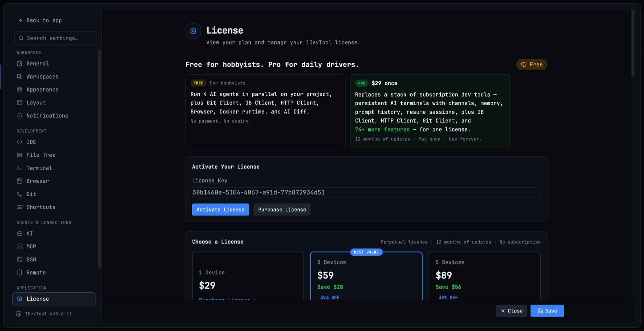Screen dimensions: 644x331
Task: Click the "32% OFF" discount label
Action: click(330, 297)
